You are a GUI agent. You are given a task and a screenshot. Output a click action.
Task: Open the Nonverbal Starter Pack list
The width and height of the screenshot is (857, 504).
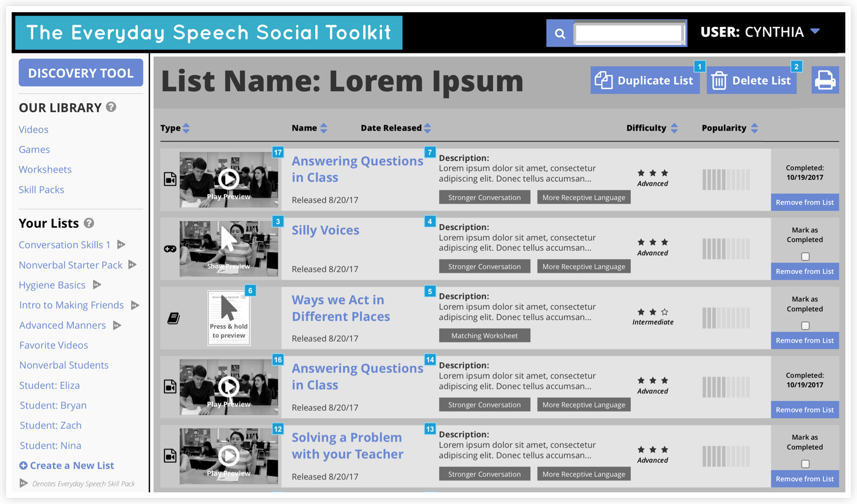click(x=71, y=265)
